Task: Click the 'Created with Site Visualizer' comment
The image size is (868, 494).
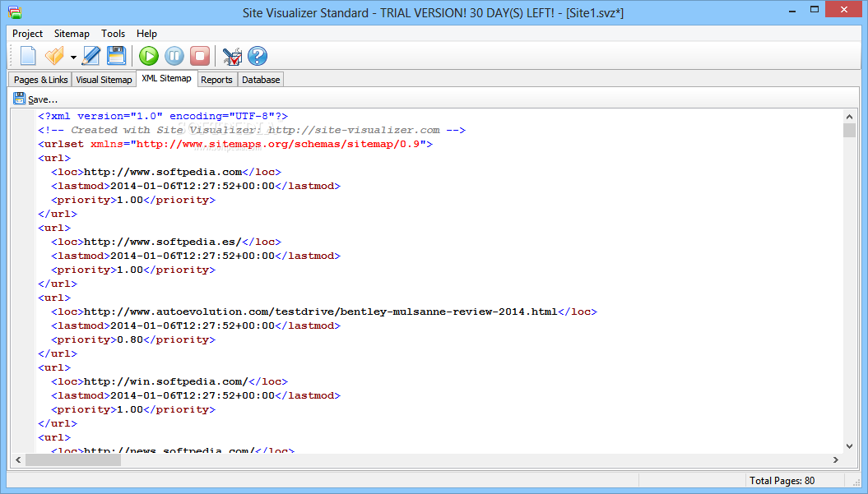Action: tap(252, 130)
